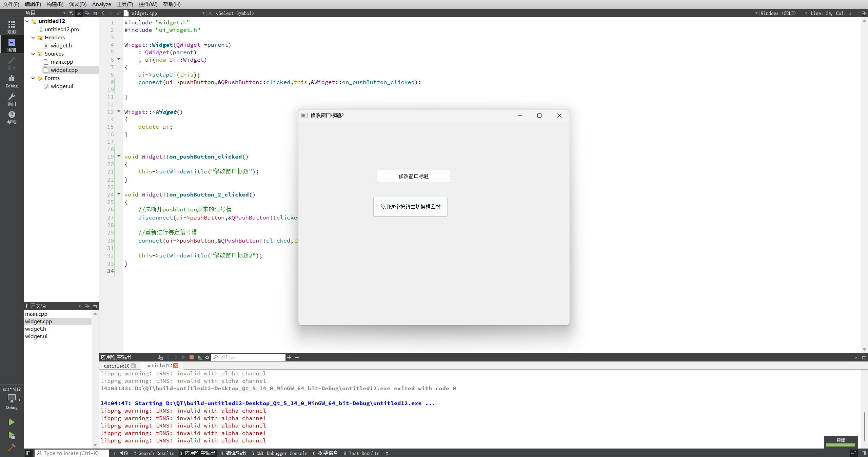
Task: Open Help mode in sidebar
Action: tap(12, 117)
